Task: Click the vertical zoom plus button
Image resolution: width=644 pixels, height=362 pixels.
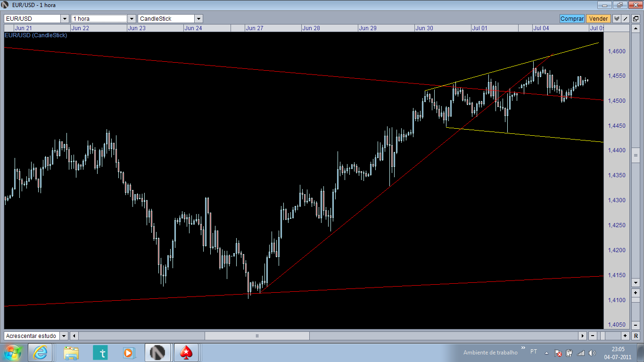Action: click(636, 293)
